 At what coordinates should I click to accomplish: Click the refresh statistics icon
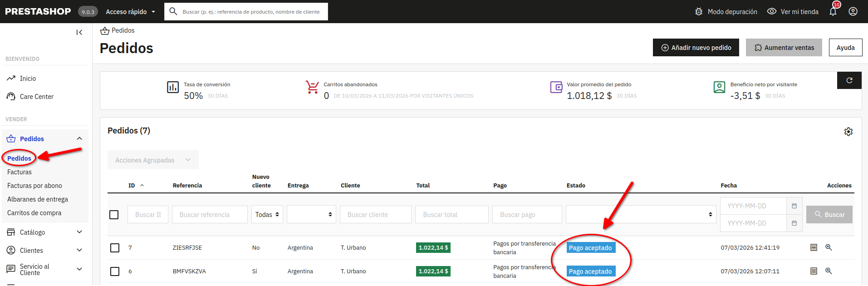pyautogui.click(x=849, y=80)
